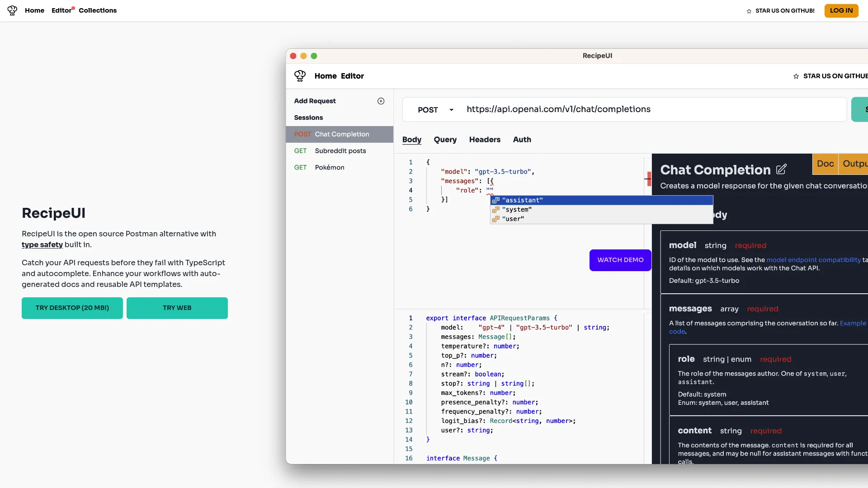Switch to the Body tab
868x488 pixels.
point(412,140)
